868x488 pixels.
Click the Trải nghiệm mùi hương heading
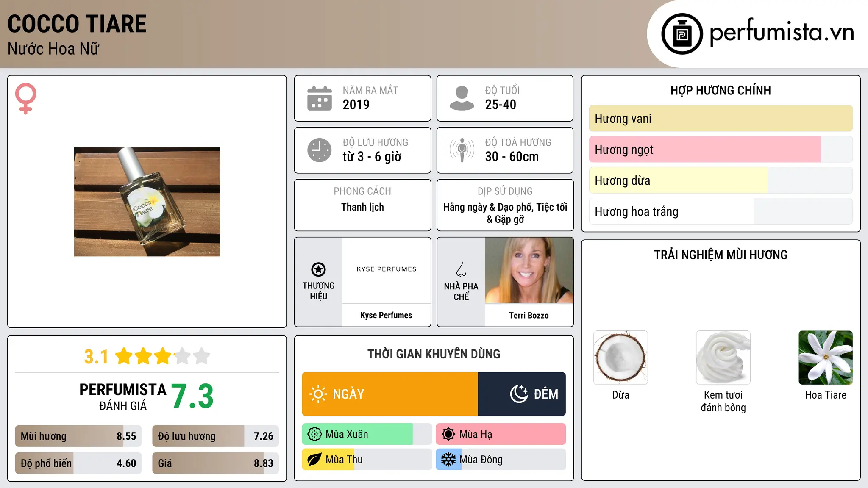(721, 255)
